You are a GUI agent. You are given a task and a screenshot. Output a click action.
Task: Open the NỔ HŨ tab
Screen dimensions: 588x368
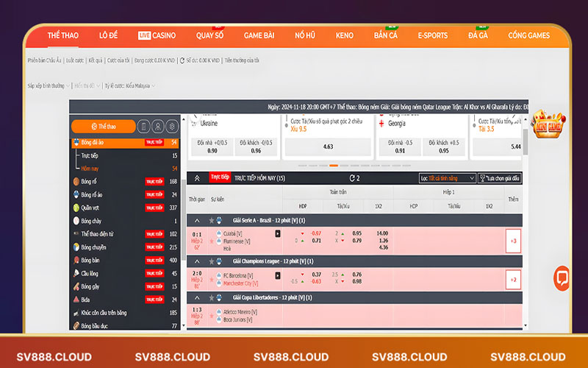pos(305,35)
